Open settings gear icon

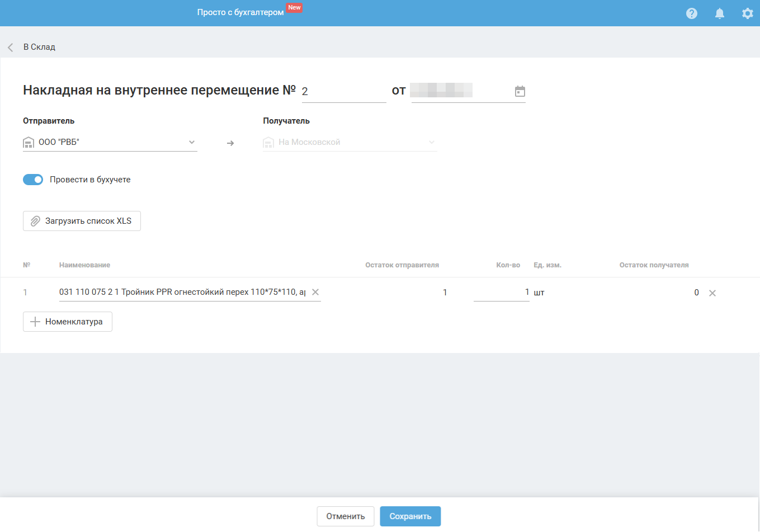[748, 13]
